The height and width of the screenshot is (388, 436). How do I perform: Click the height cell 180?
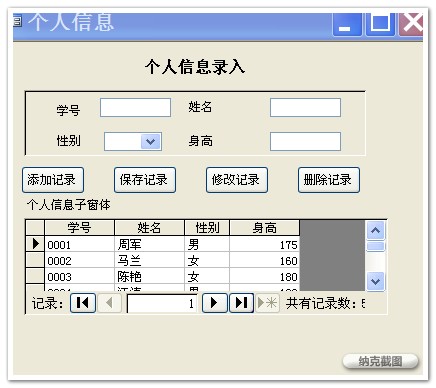click(x=265, y=276)
